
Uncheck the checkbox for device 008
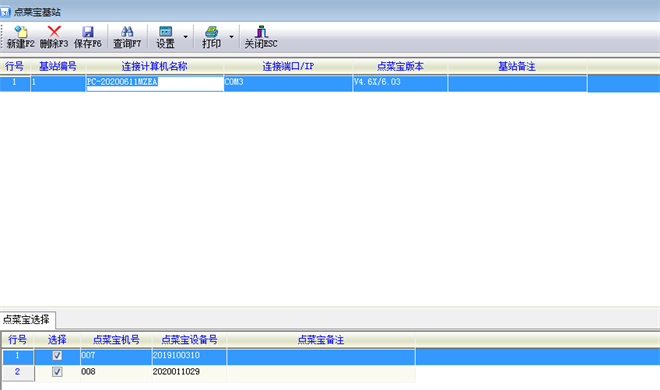(57, 372)
